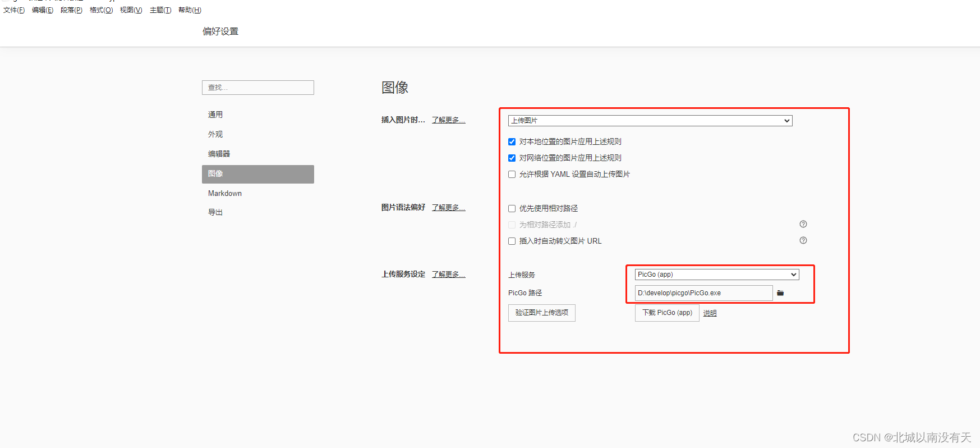Toggle 对本地位置的图片应用上述规则 checkbox
Screen dimensions: 980x448
[512, 142]
